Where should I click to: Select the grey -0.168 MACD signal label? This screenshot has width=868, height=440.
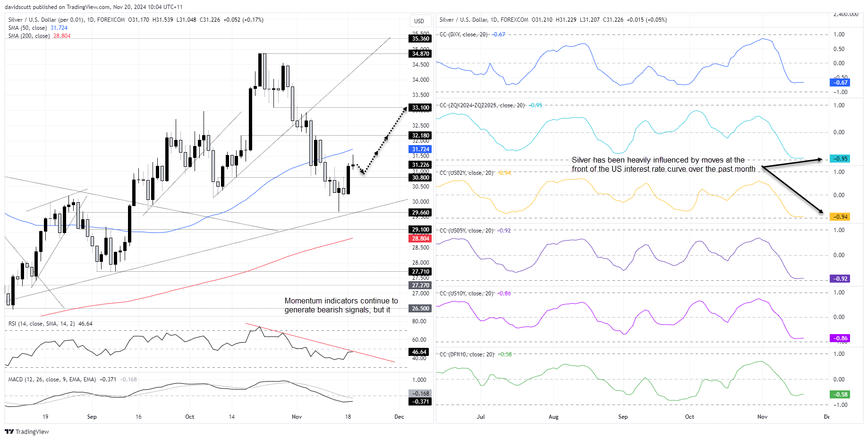click(x=420, y=394)
